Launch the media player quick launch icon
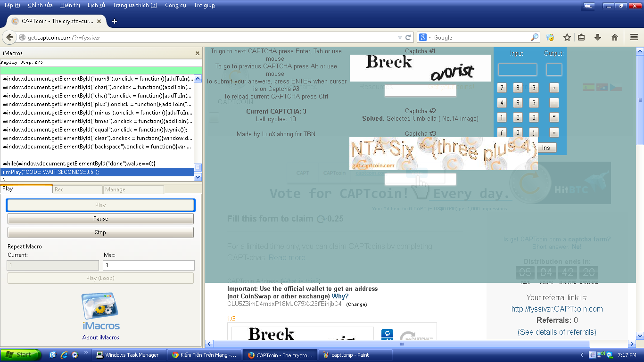 pos(74,355)
